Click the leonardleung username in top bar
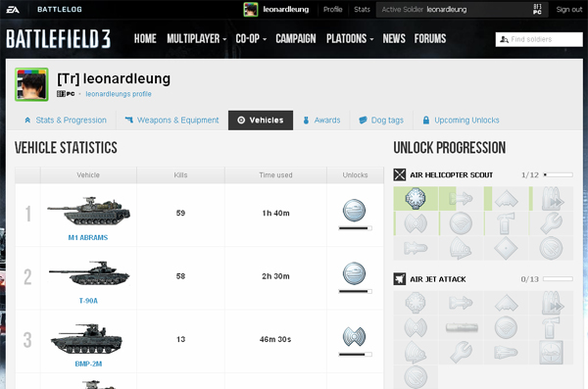This screenshot has height=389, width=588. tap(286, 10)
